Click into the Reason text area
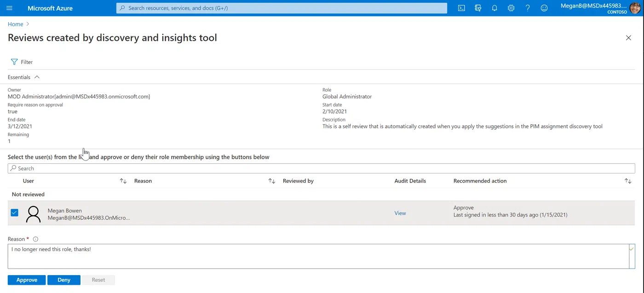 [318, 256]
